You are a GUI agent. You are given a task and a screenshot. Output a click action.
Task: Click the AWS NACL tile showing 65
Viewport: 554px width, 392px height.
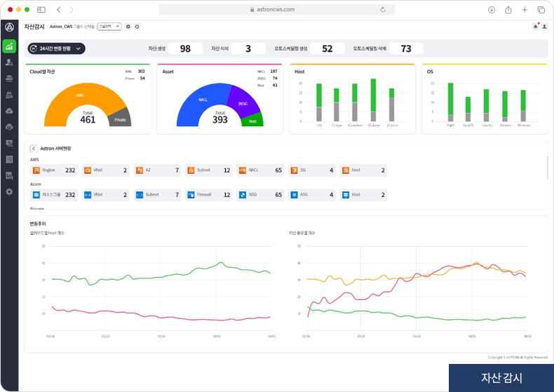click(x=260, y=170)
